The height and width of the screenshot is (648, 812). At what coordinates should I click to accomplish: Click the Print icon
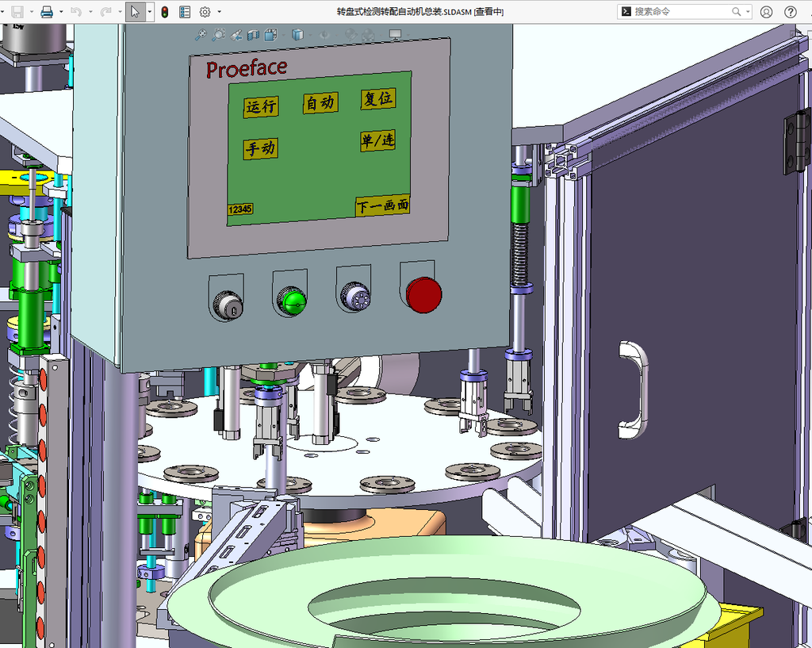47,12
